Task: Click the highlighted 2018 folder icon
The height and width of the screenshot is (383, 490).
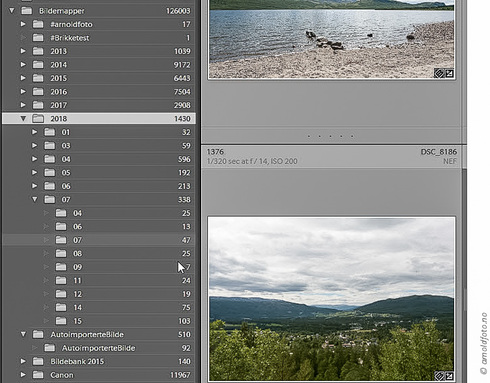Action: click(38, 118)
